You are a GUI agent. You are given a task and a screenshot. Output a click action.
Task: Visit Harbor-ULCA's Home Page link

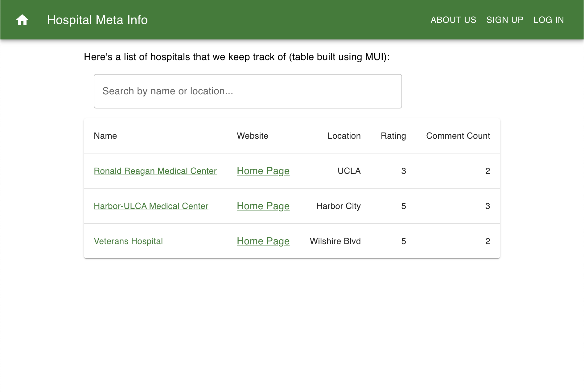[263, 206]
